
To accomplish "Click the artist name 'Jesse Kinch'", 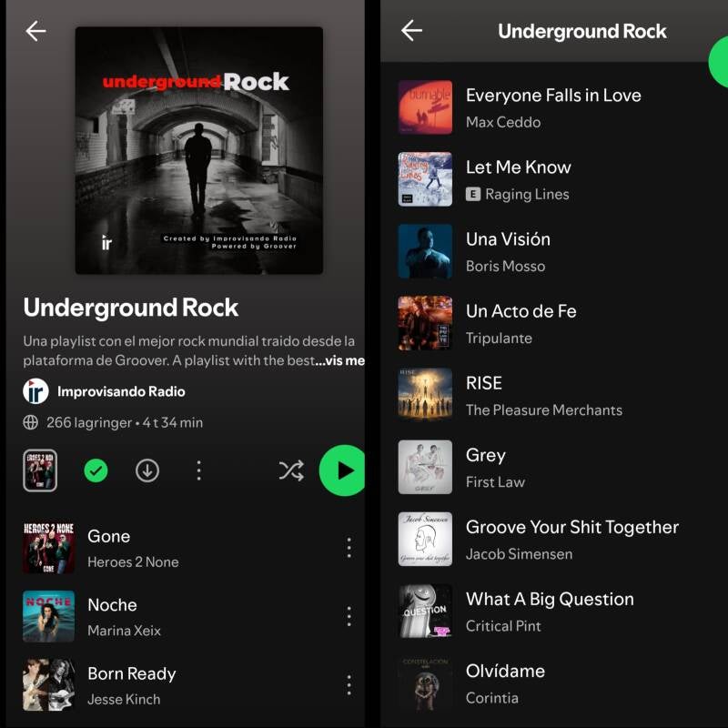I will pos(124,699).
